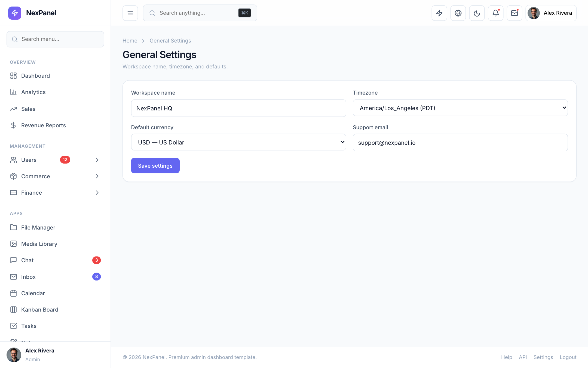
Task: Open the mail envelope icon in header
Action: tap(514, 13)
